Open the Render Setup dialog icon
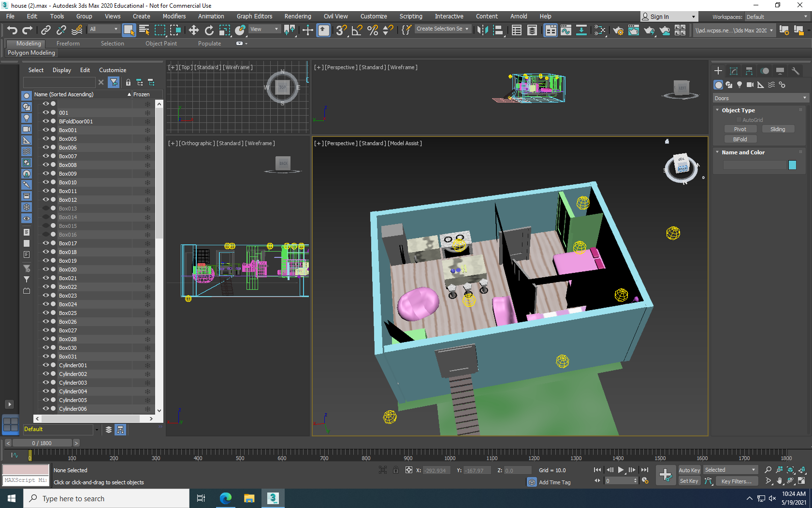The width and height of the screenshot is (812, 508). 619,30
